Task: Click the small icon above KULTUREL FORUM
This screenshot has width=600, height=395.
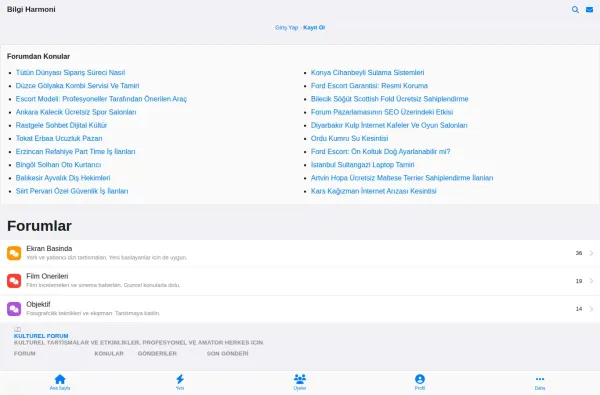Action: tap(17, 329)
